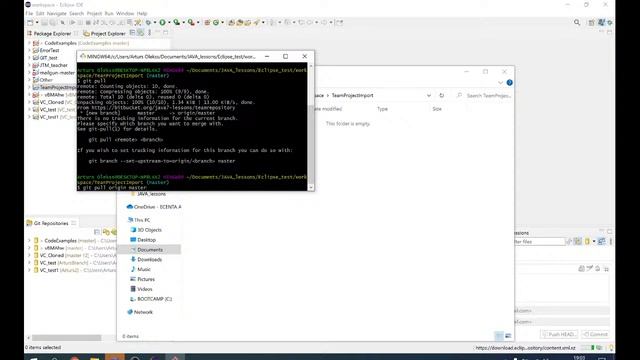Click the Commit button
Image resolution: width=640 pixels, height=360 pixels.
(596, 334)
